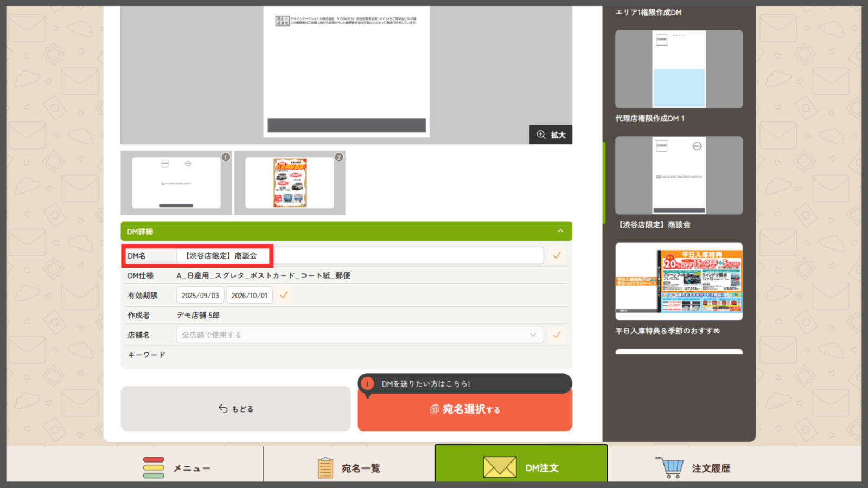Switch to the 宛名一覧 tab
The image size is (868, 488).
tap(360, 468)
